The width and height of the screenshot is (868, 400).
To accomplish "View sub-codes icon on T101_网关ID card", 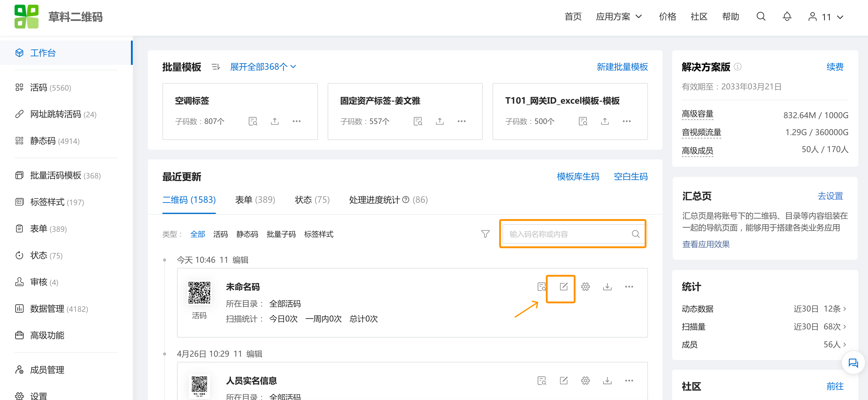I will [x=583, y=121].
